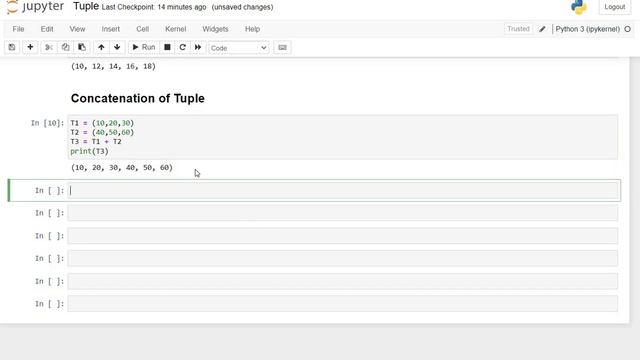640x360 pixels.
Task: Click the Trusted notebook indicator
Action: coord(518,29)
